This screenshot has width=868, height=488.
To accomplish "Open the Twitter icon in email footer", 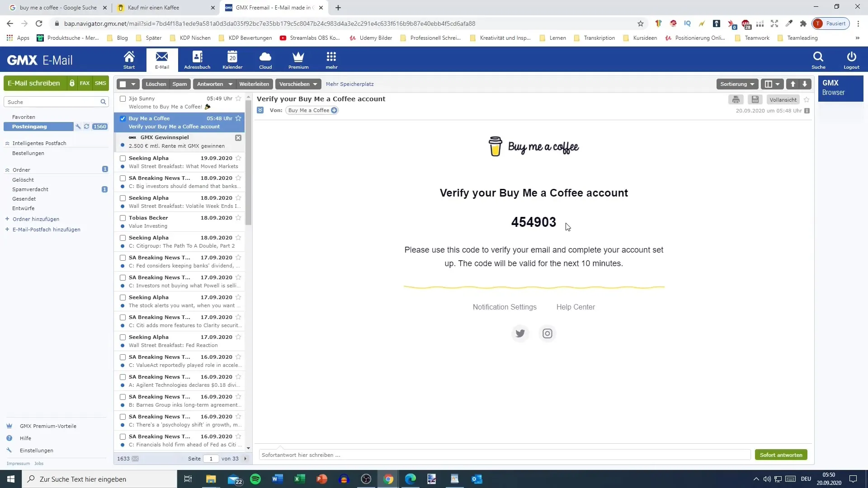I will [520, 333].
